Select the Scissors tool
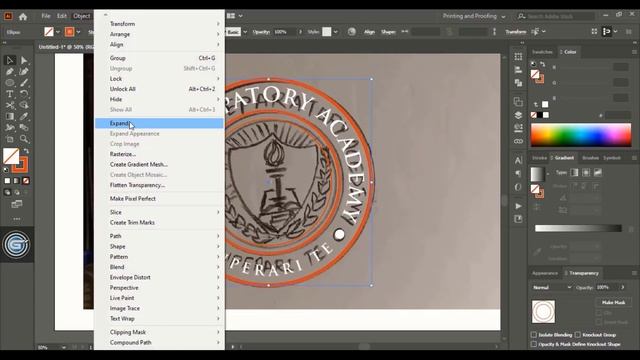 pyautogui.click(x=10, y=105)
